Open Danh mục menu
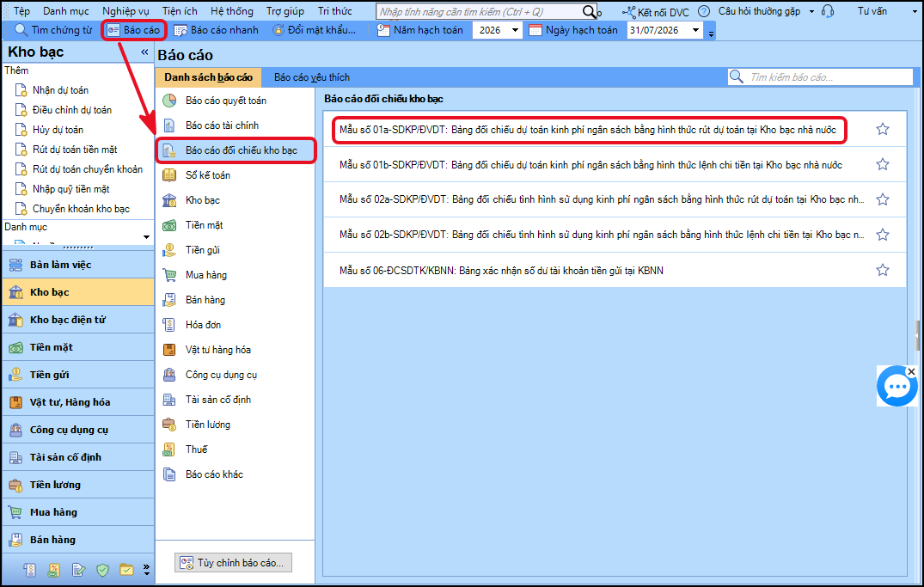Viewport: 924px width, 587px height. click(66, 11)
